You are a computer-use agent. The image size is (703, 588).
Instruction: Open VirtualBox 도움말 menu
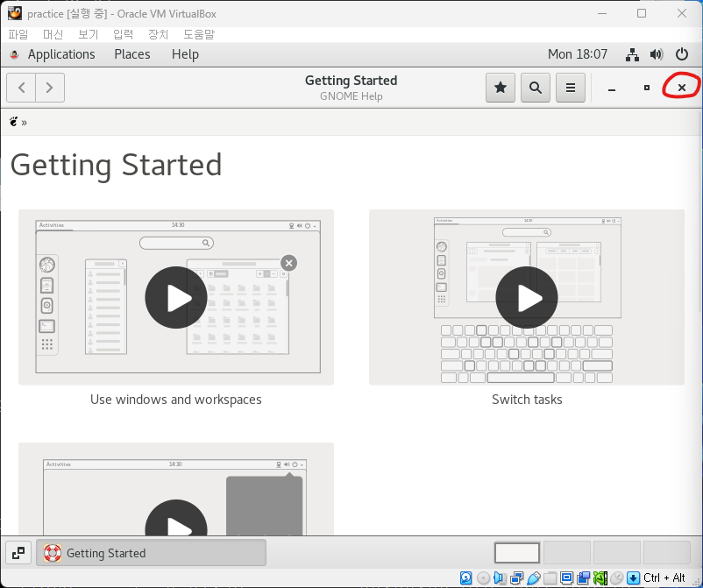point(199,34)
